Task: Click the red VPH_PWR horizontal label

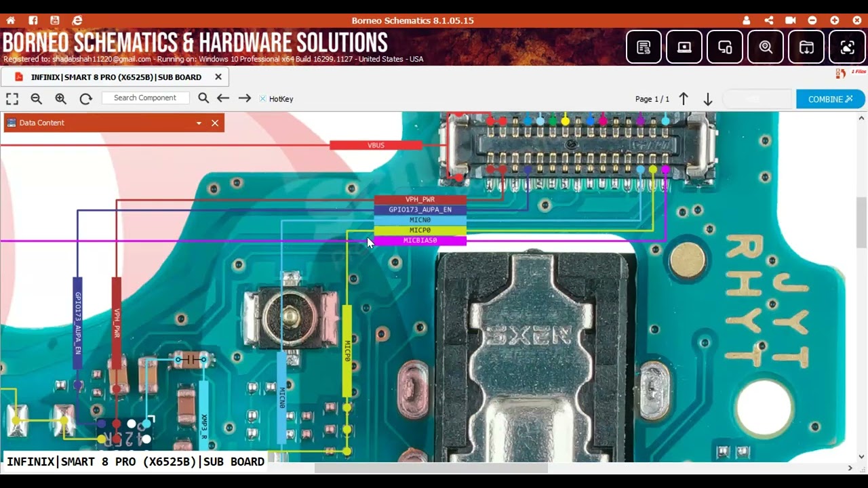Action: tap(420, 200)
